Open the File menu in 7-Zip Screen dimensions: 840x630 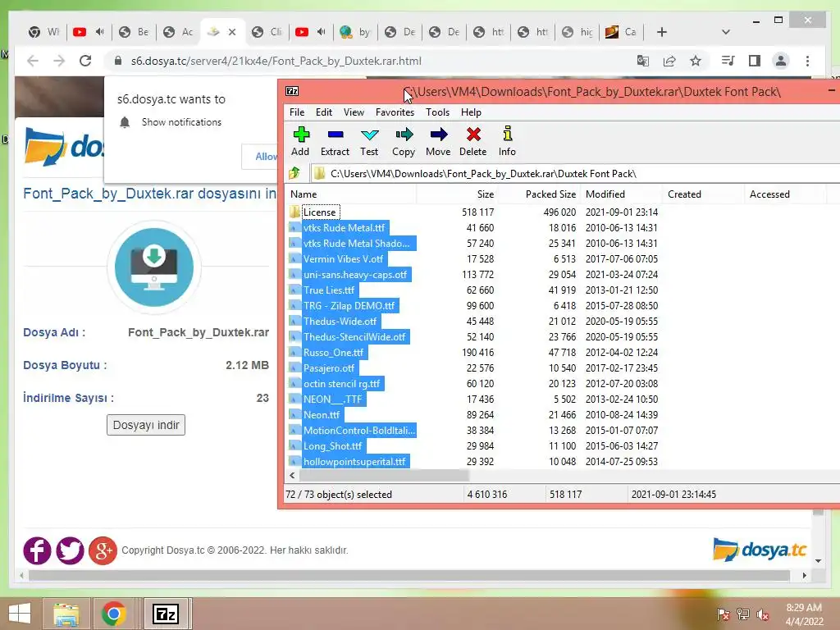pyautogui.click(x=297, y=112)
